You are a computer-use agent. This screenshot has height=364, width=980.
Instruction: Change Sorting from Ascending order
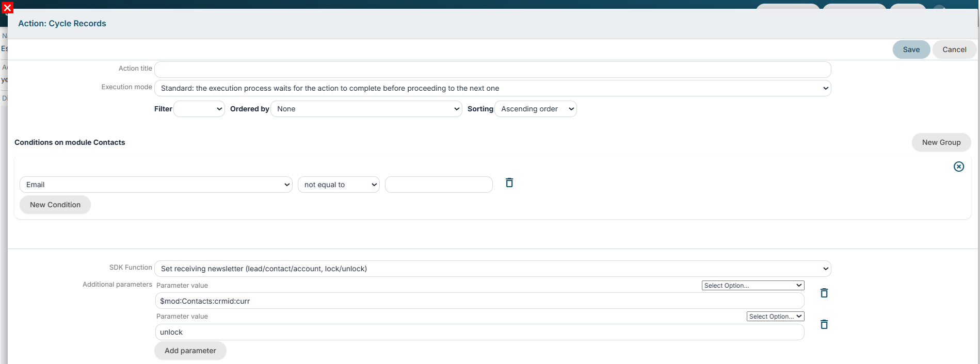536,109
